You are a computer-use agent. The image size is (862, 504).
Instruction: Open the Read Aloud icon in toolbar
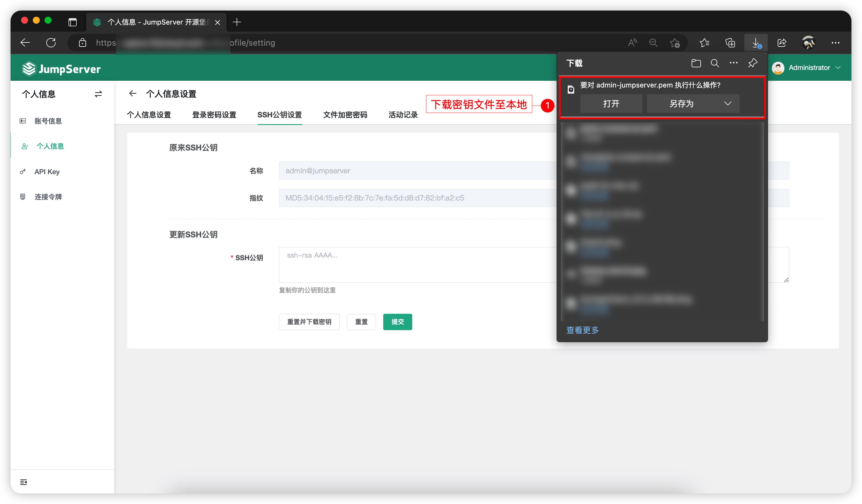click(x=632, y=42)
